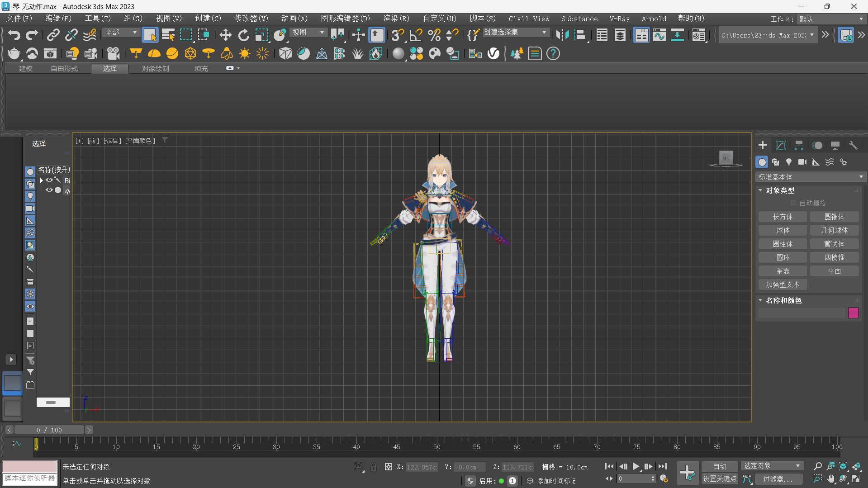Toggle the 自动 auto key button

(x=719, y=466)
